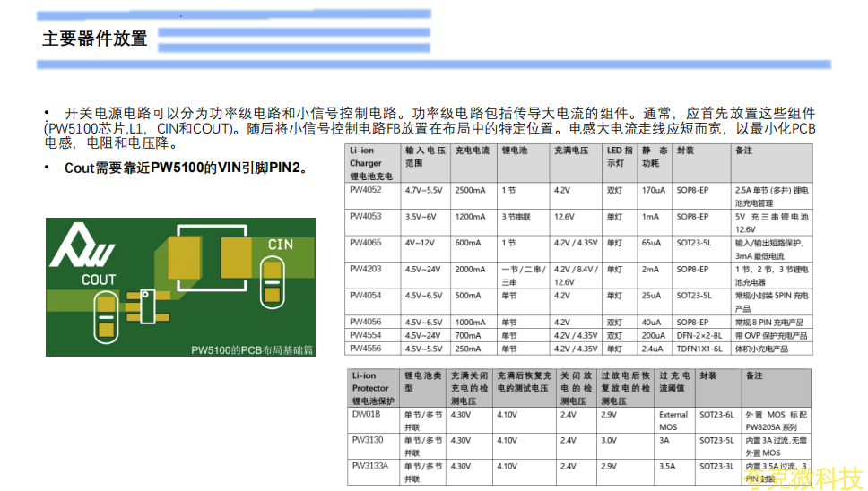Click the white logo on the PCB image
868x491 pixels.
[x=83, y=245]
